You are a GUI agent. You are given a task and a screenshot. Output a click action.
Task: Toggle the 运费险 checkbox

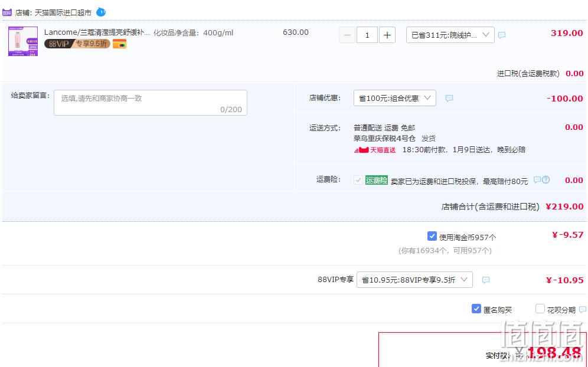tap(358, 180)
